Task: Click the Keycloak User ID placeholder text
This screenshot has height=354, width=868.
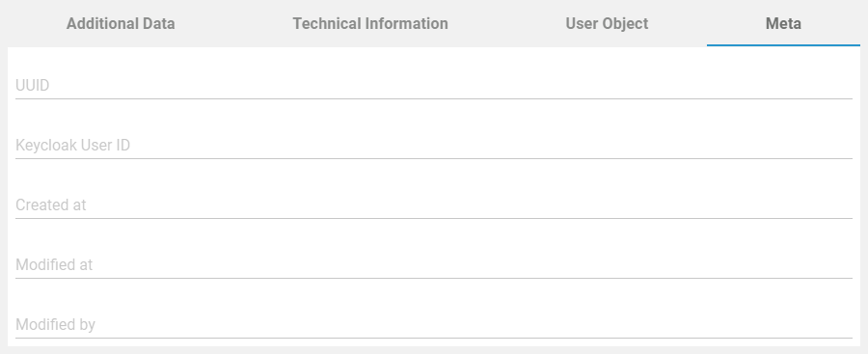Action: pos(73,145)
